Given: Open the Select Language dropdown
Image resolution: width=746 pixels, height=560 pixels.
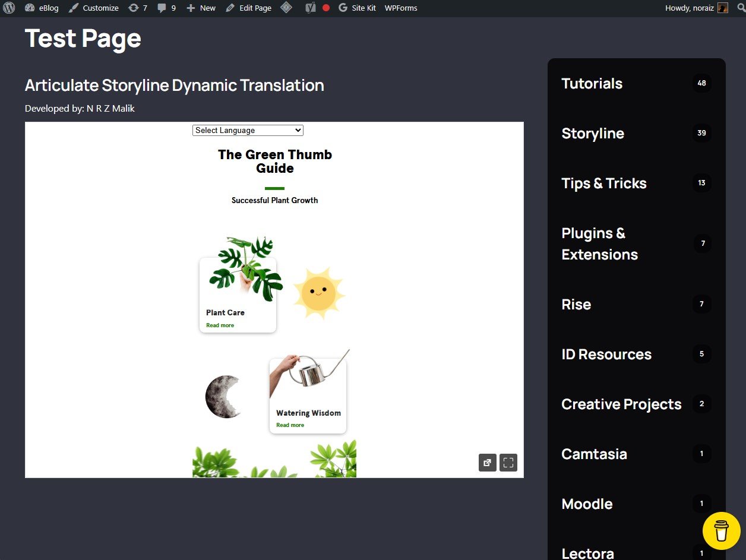Looking at the screenshot, I should (248, 130).
